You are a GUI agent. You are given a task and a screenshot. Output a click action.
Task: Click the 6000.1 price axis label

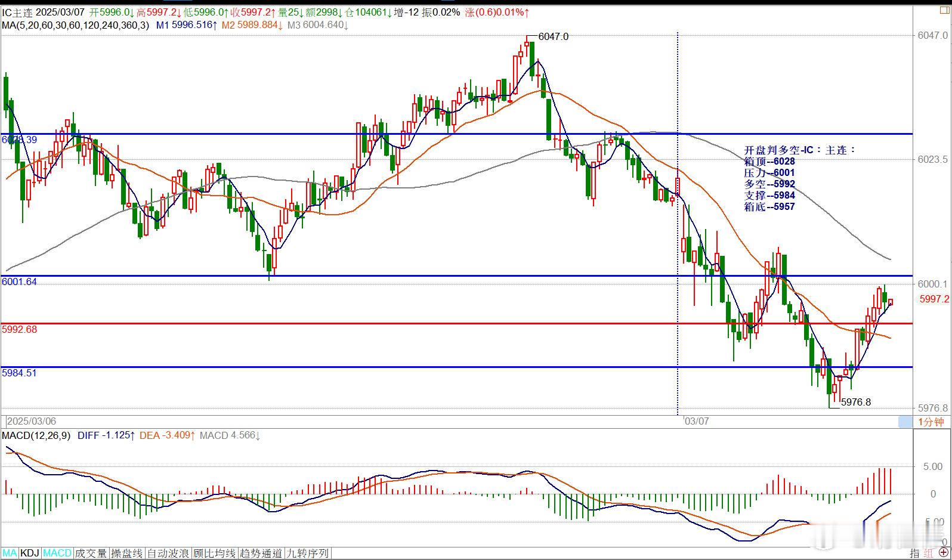tap(933, 284)
